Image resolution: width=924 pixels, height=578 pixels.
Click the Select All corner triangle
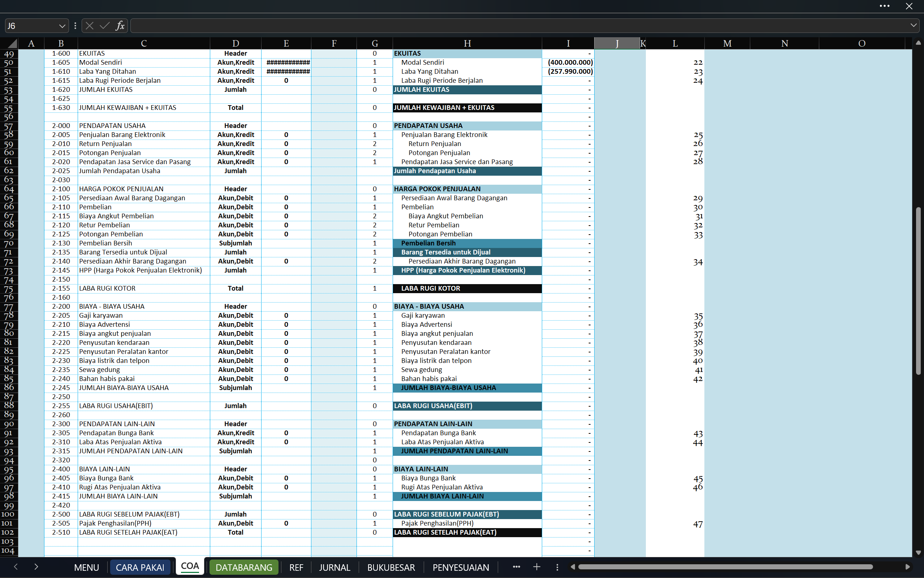(x=12, y=43)
